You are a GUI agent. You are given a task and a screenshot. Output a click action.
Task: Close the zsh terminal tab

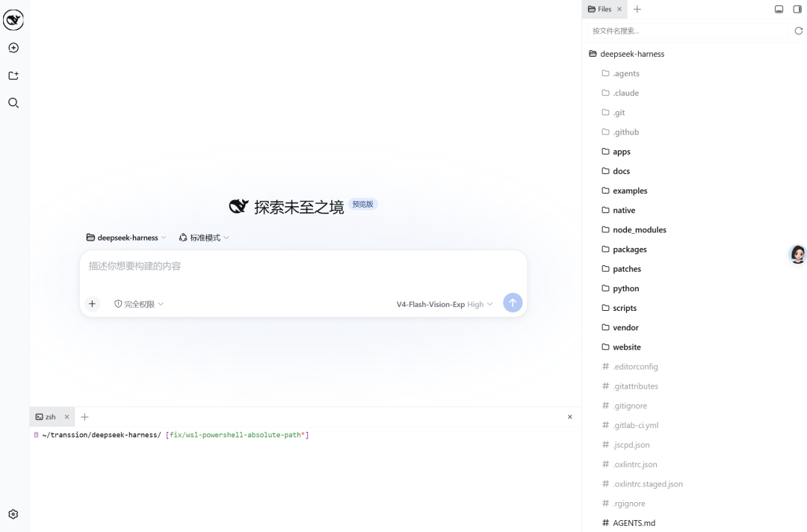[67, 417]
